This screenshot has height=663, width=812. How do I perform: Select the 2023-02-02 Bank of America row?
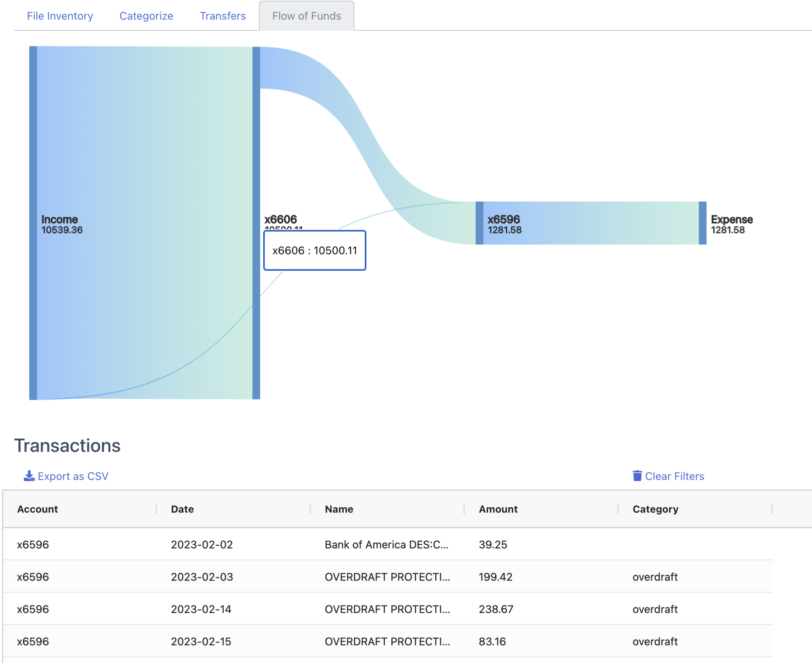click(x=387, y=545)
